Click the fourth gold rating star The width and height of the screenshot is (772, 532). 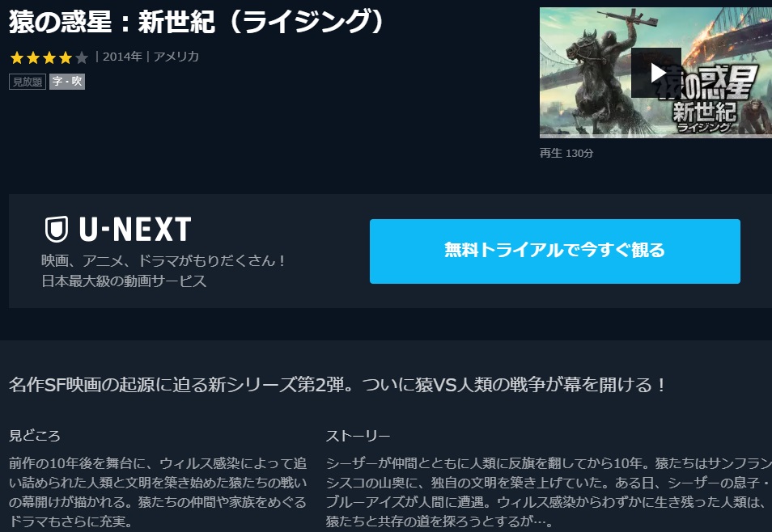click(x=66, y=58)
